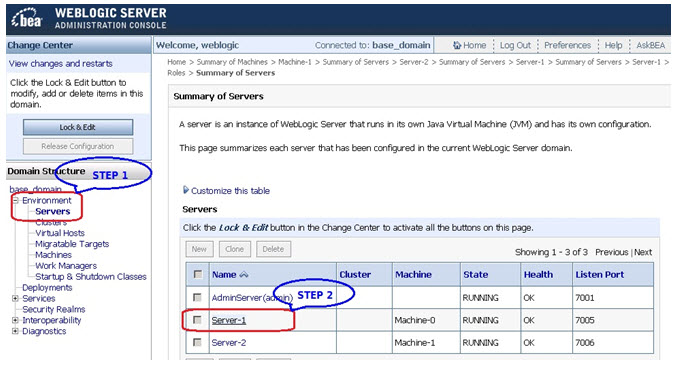Collapse the Environment tree node

click(16, 200)
